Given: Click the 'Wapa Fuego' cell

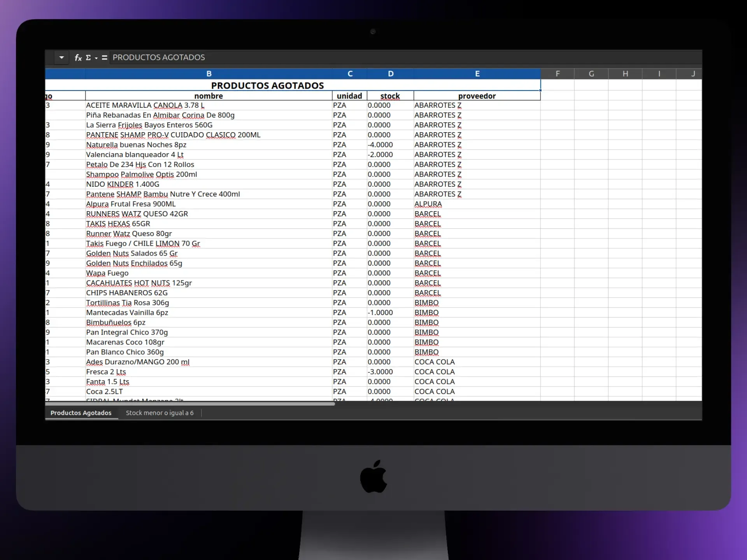Looking at the screenshot, I should pos(209,273).
